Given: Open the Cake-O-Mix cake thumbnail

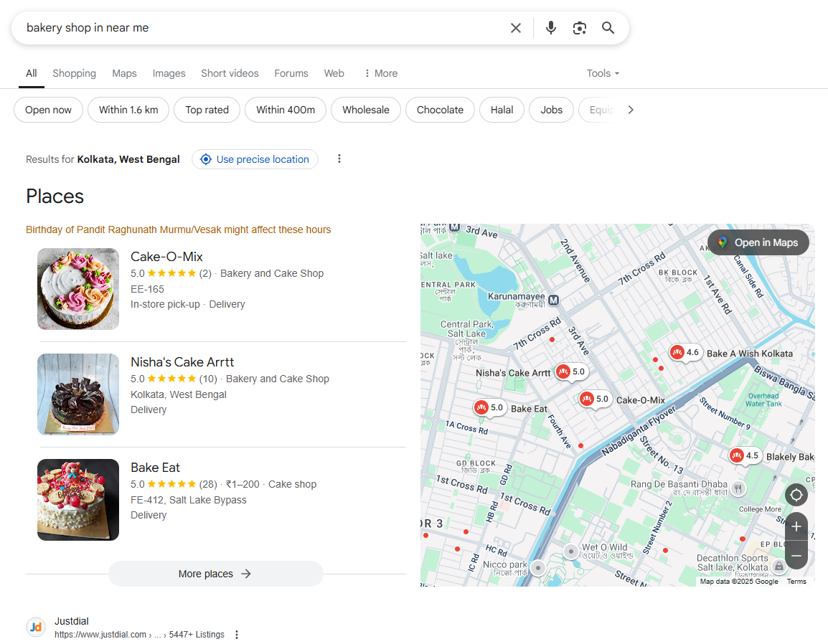Looking at the screenshot, I should point(78,289).
